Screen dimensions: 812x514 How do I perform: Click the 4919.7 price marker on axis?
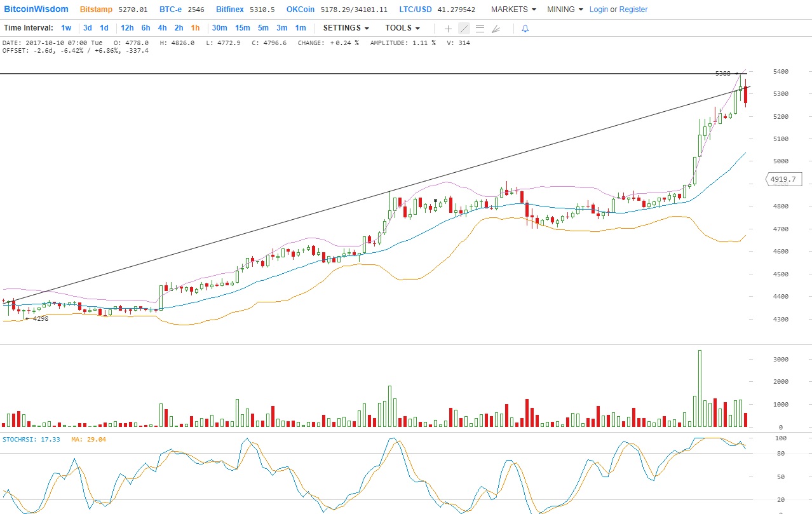pyautogui.click(x=783, y=180)
